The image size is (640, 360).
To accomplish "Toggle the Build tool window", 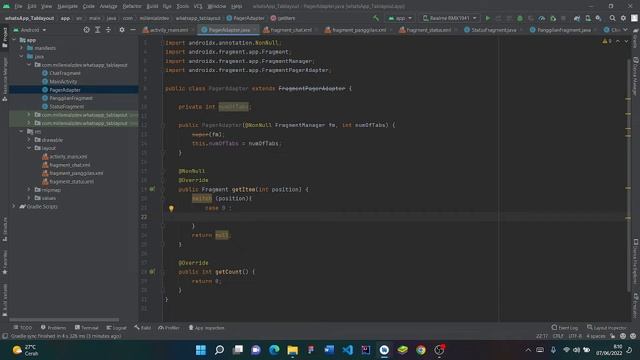I will (142, 328).
